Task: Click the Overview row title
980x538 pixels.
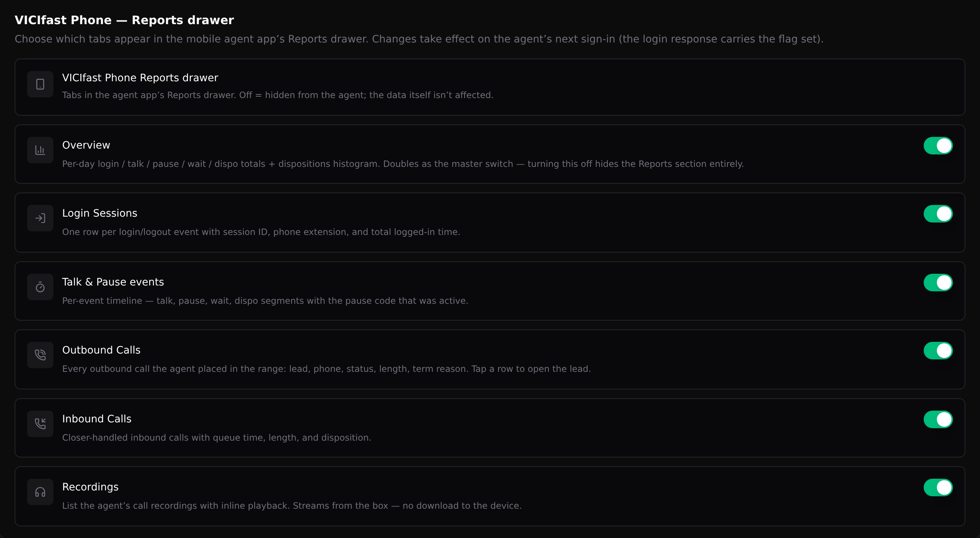Action: [x=86, y=145]
